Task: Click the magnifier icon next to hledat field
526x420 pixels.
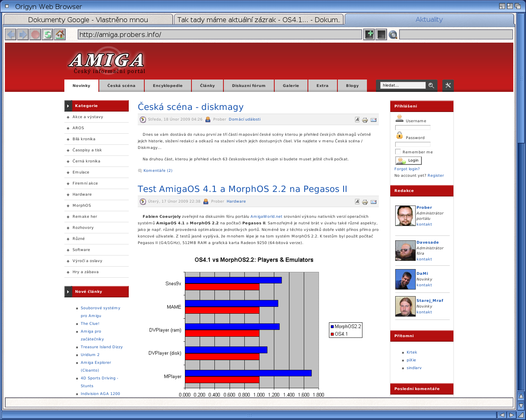Action: tap(431, 85)
